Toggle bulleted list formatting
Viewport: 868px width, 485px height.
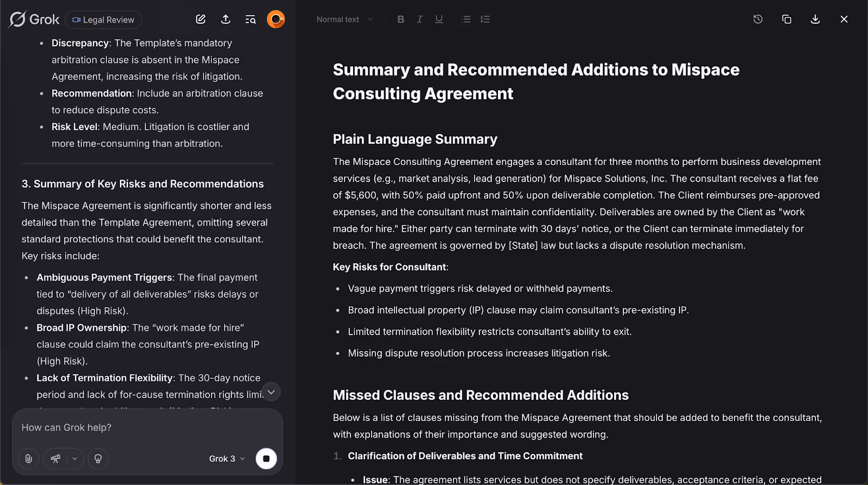[x=466, y=20]
